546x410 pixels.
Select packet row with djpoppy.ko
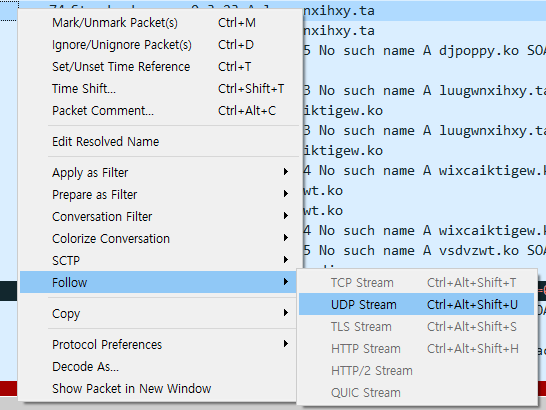tap(424, 51)
